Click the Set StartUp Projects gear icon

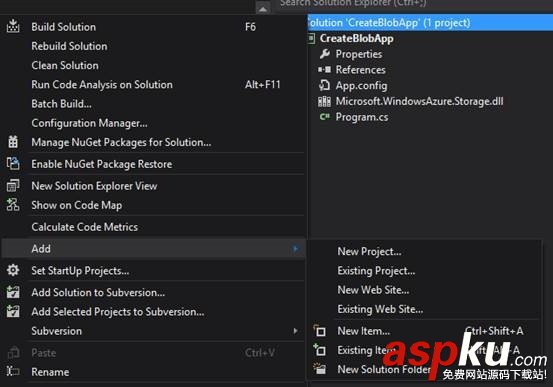[x=13, y=270]
